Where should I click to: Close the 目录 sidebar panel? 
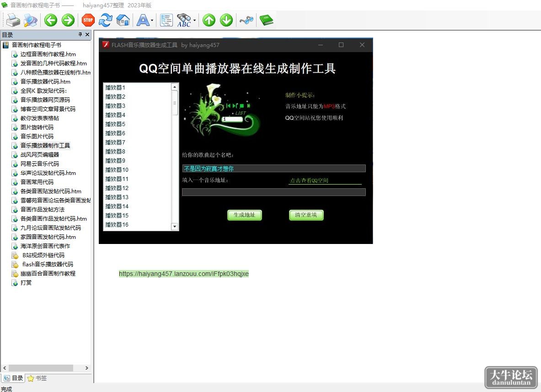point(87,34)
